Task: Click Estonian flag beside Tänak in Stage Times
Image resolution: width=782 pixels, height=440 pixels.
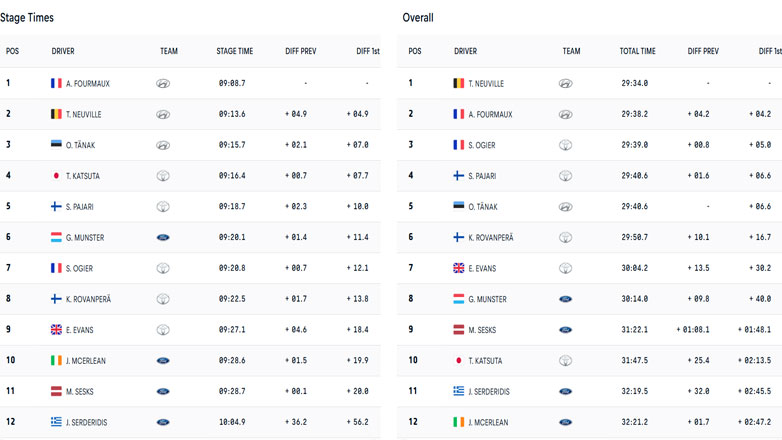Action: [x=56, y=145]
